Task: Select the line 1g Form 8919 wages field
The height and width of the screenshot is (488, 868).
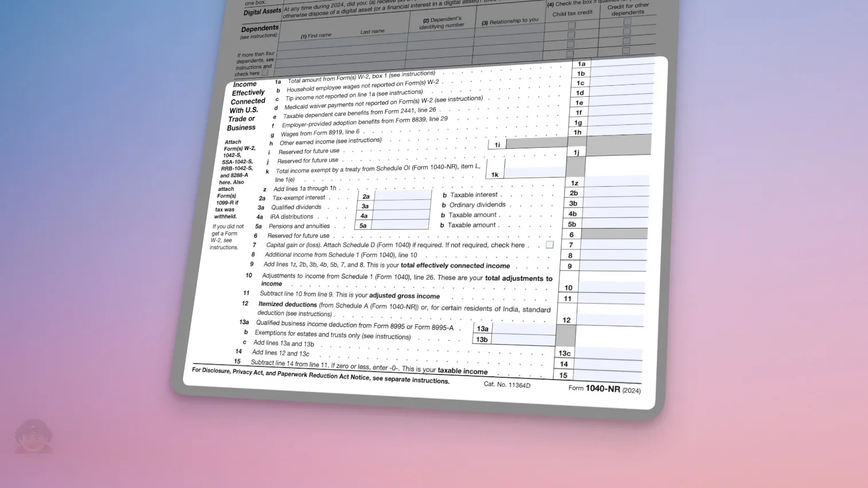Action: click(619, 120)
